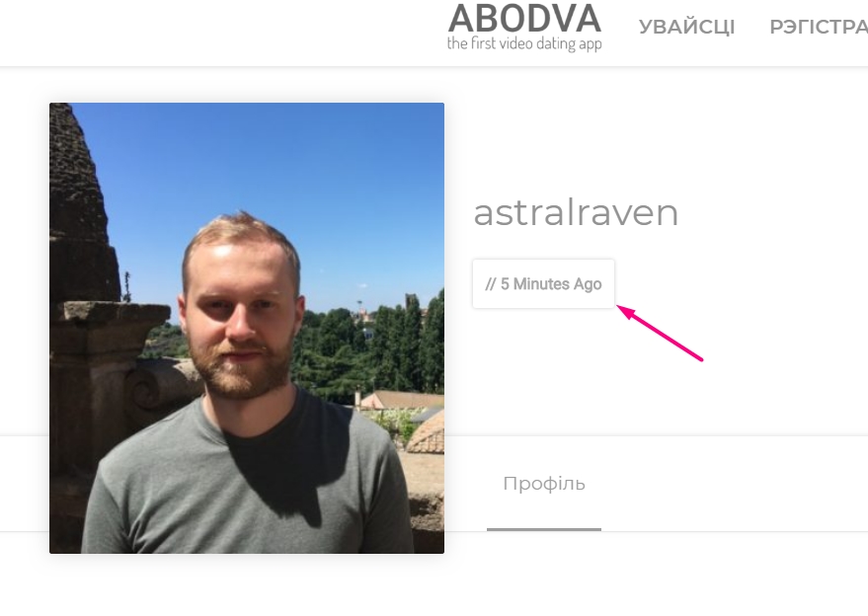Click the double-slash symbol in activity badge
Screen dimensions: 868x616
pos(491,284)
